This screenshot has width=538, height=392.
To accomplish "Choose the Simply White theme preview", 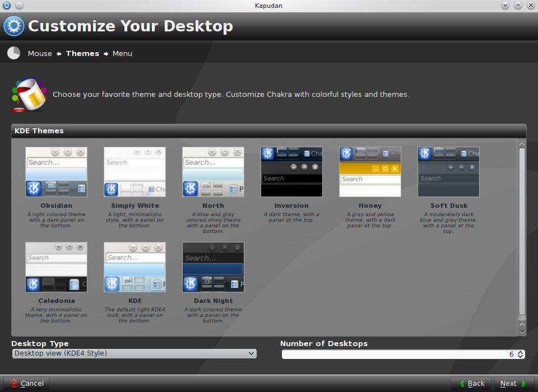I will click(134, 172).
